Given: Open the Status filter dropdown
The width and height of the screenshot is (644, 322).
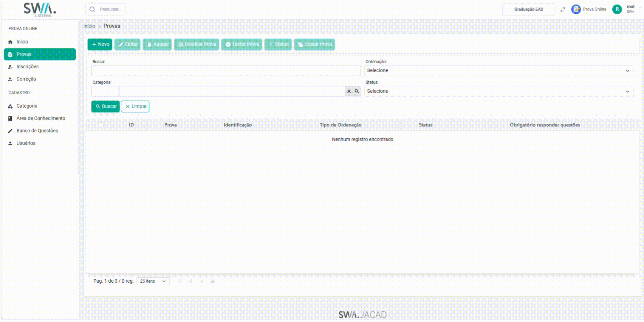Looking at the screenshot, I should (499, 91).
